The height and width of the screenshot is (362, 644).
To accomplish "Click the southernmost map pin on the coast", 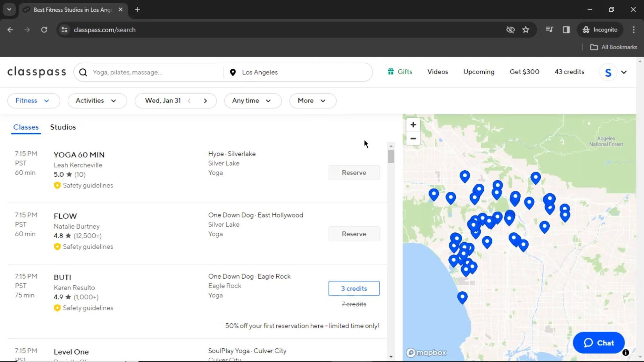I will (462, 297).
